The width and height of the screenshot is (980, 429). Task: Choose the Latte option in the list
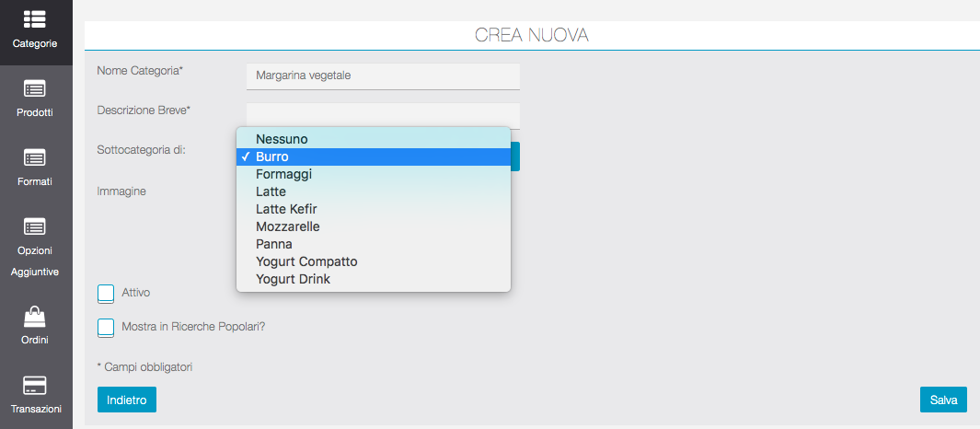click(271, 191)
